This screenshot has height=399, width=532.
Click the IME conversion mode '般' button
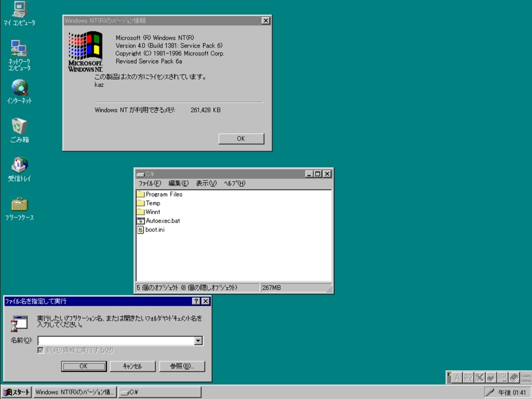[468, 378]
